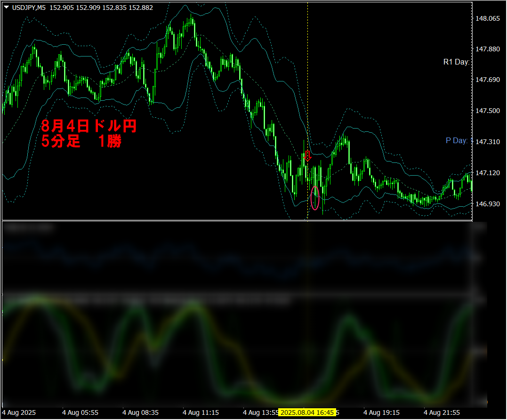
Task: Select the red ellipse around the candle
Action: point(315,198)
